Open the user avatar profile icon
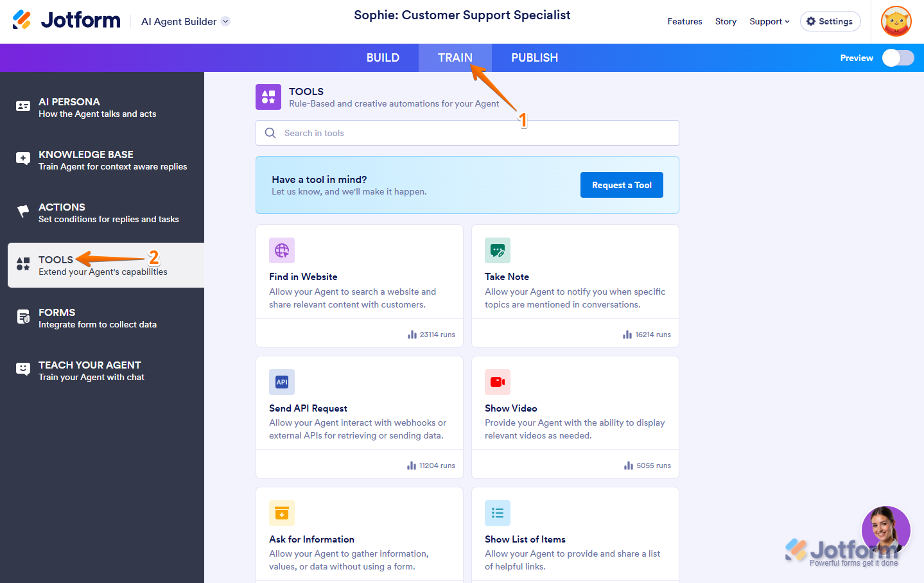Screen dimensions: 924x583 (896, 22)
